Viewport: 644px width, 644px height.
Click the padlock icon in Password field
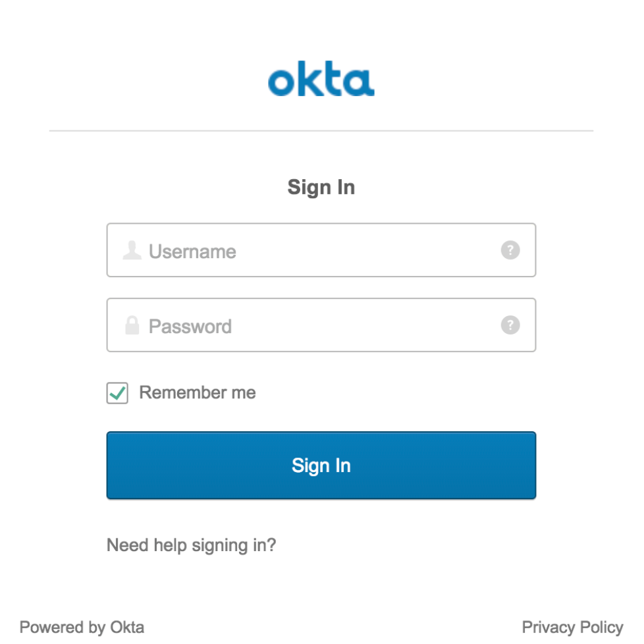click(132, 325)
